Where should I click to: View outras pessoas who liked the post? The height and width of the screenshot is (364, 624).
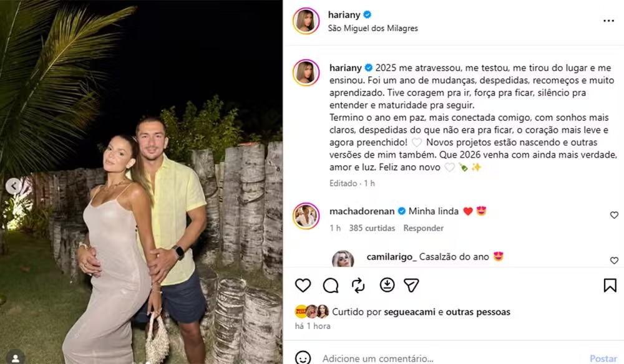point(478,312)
